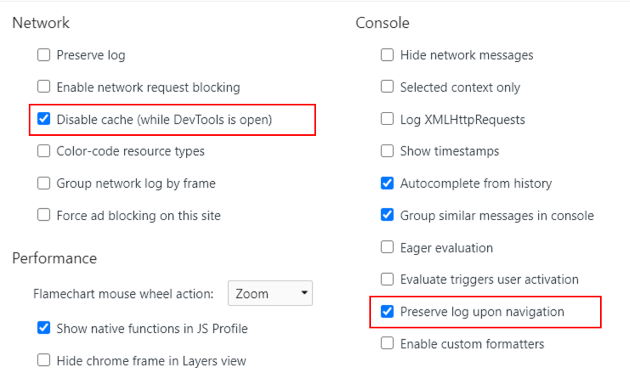Open the Flamechart mouse wheel action dropdown
This screenshot has height=379, width=630.
pos(270,293)
